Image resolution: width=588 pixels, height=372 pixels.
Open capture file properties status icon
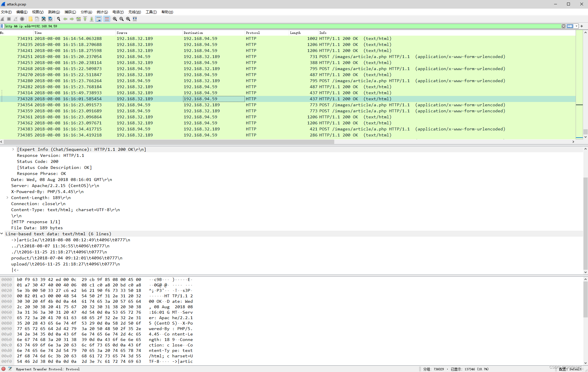point(10,369)
